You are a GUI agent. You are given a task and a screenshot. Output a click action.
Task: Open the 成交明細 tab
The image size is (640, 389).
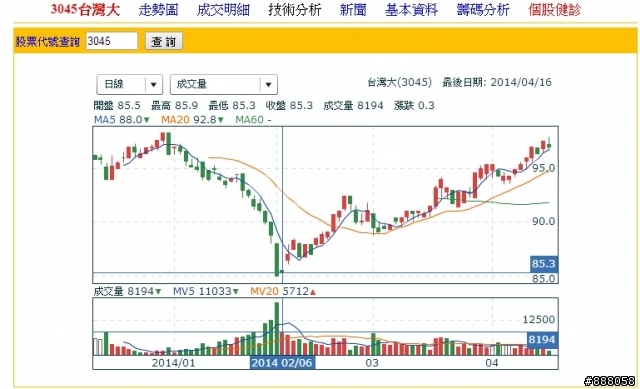[x=223, y=10]
